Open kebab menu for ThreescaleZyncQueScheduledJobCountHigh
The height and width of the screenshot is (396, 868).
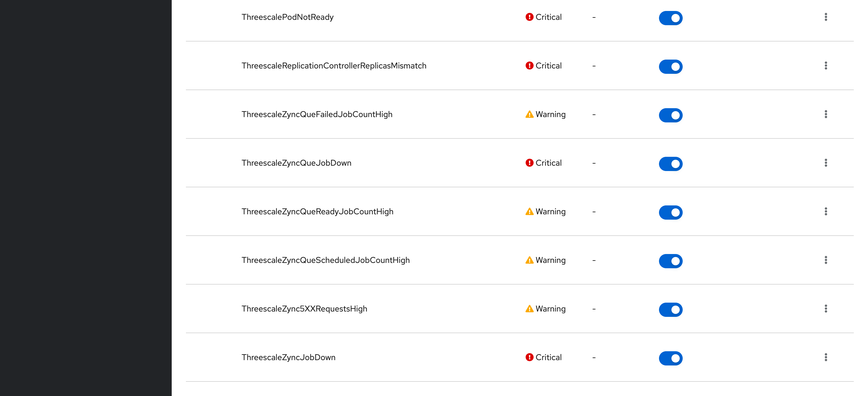[x=826, y=260]
